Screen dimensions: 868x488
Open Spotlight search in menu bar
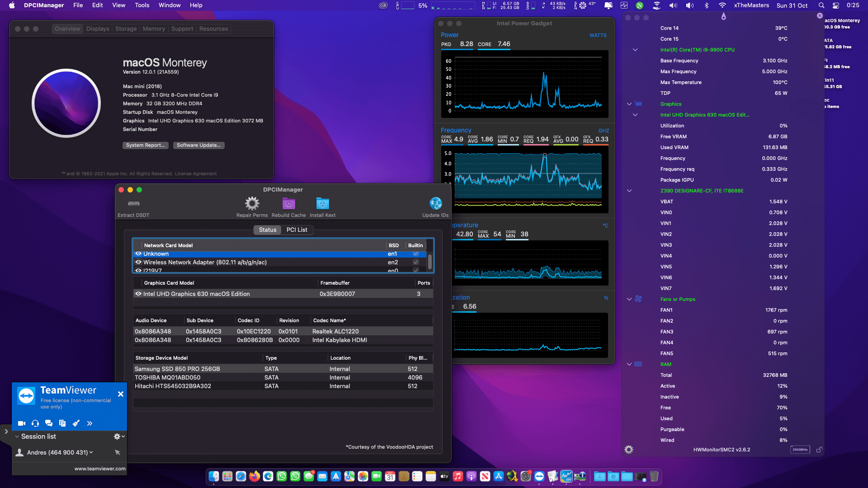coord(821,5)
